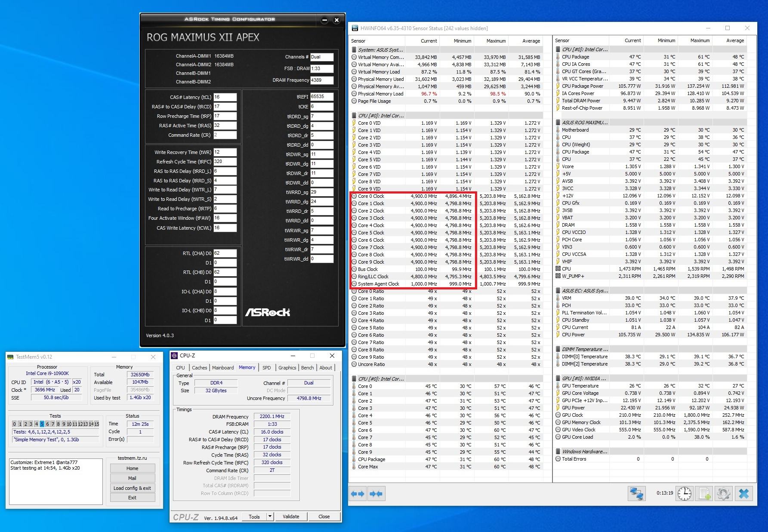This screenshot has height=532, width=768.
Task: Select the GPU Core Voltage sensor row
Action: pyautogui.click(x=651, y=393)
